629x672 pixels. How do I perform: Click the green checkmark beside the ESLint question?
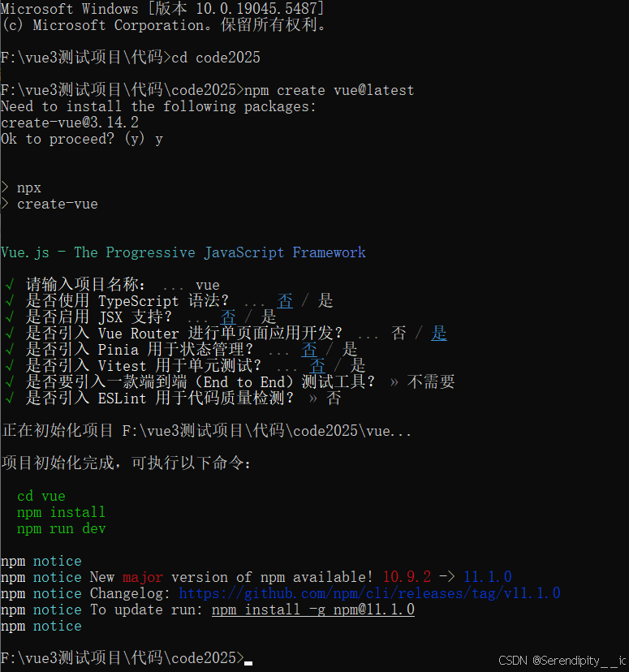[x=10, y=398]
